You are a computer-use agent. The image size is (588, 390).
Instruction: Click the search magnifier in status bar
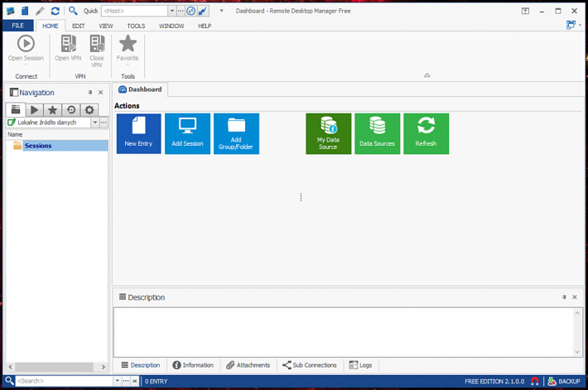(x=10, y=381)
